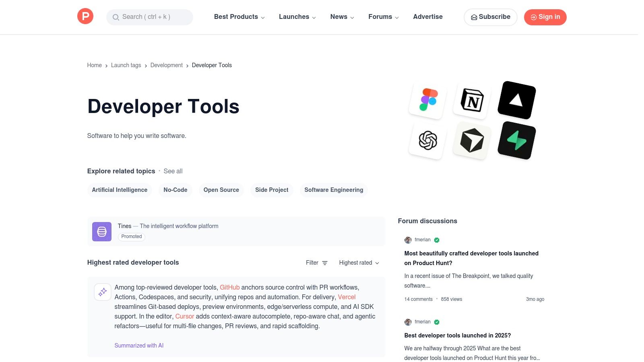
Task: Follow the GitHub link in the summary
Action: 229,287
